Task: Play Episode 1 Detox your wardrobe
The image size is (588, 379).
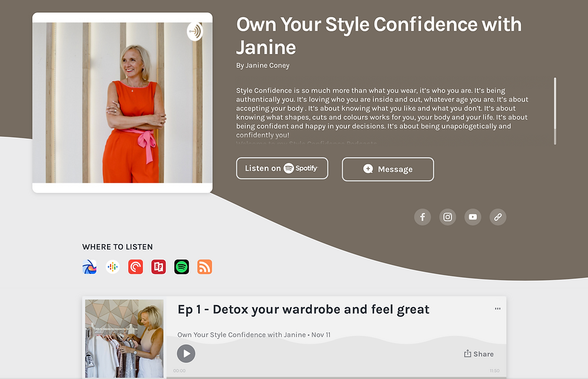Action: click(186, 354)
